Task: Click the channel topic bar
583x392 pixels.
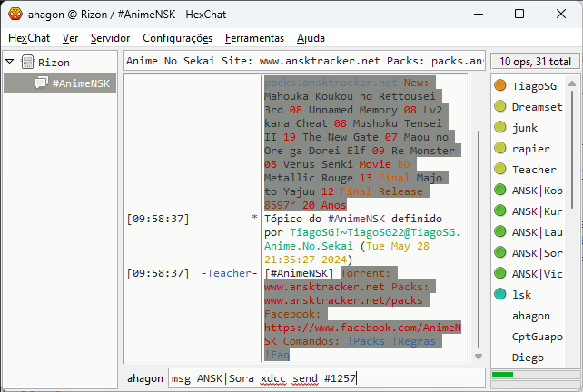Action: pos(303,61)
